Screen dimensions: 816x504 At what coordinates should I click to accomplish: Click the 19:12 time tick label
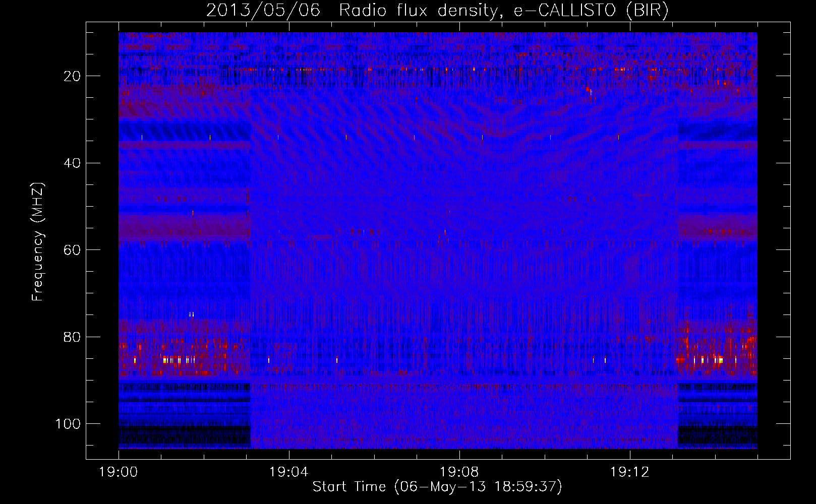pyautogui.click(x=630, y=472)
